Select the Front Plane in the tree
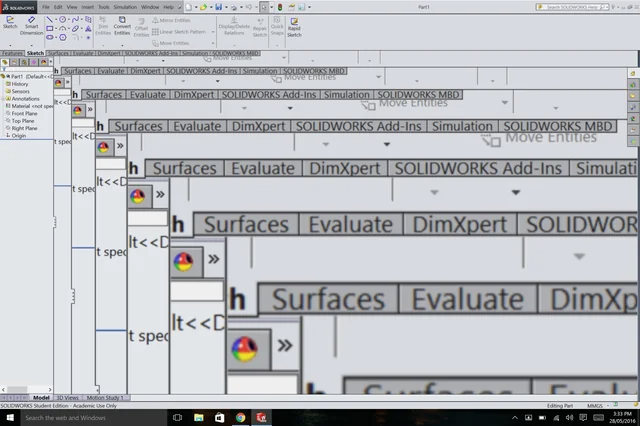 (x=26, y=113)
